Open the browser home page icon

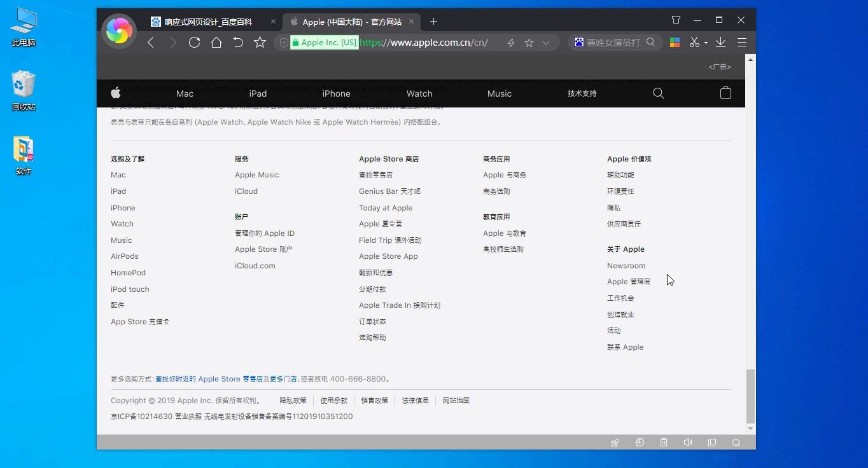[x=216, y=43]
